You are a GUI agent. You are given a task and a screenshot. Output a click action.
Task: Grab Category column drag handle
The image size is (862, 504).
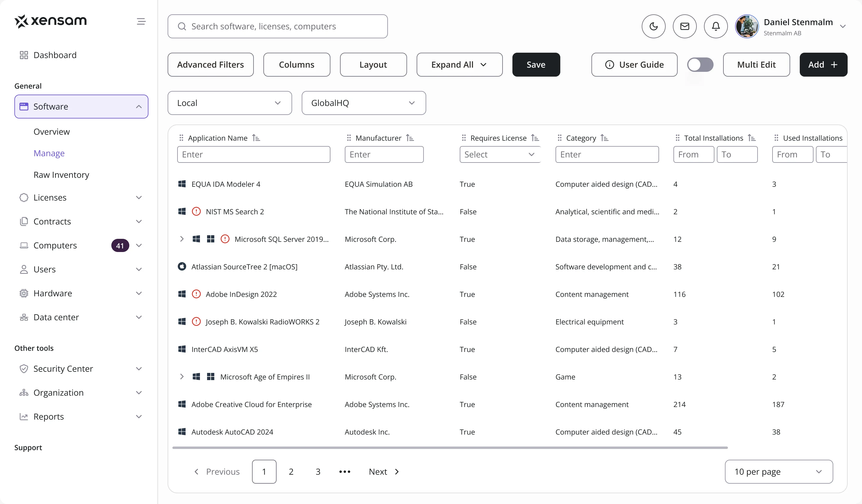coord(560,138)
